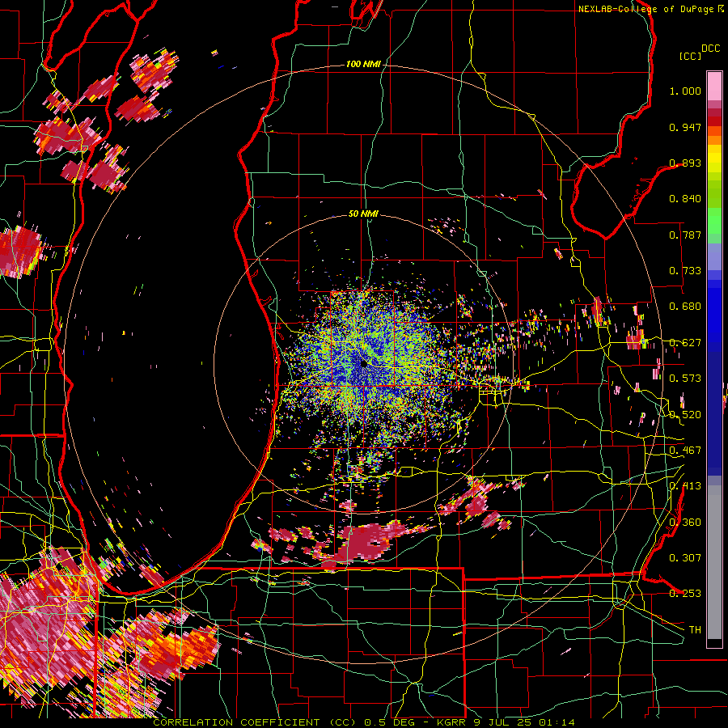Click the [CC] units label
728x728 pixels.
tap(690, 56)
